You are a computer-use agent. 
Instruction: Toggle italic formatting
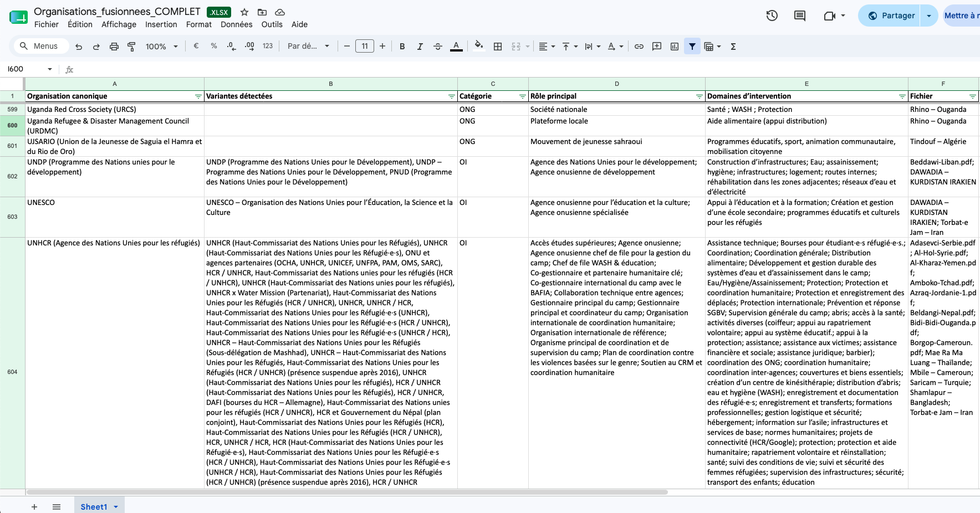(x=420, y=47)
